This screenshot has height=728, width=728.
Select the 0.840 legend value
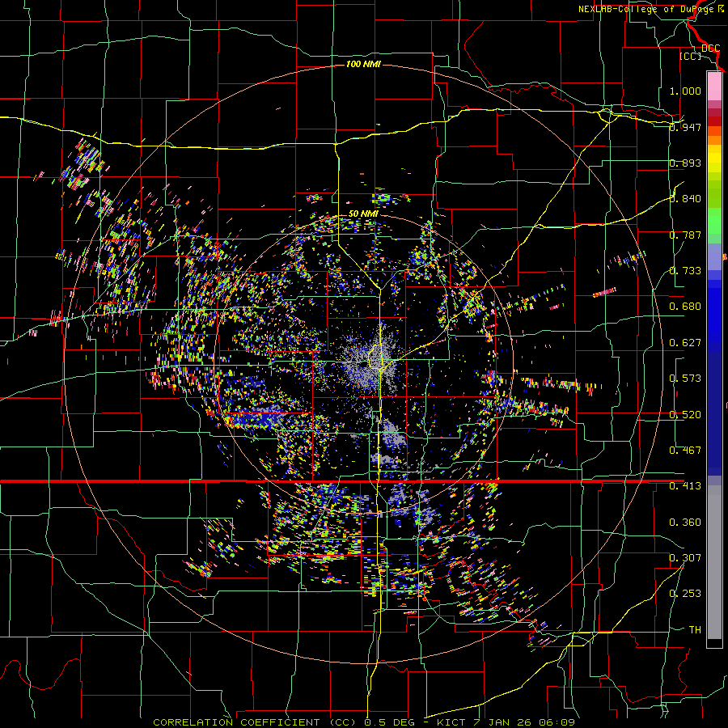pos(685,199)
